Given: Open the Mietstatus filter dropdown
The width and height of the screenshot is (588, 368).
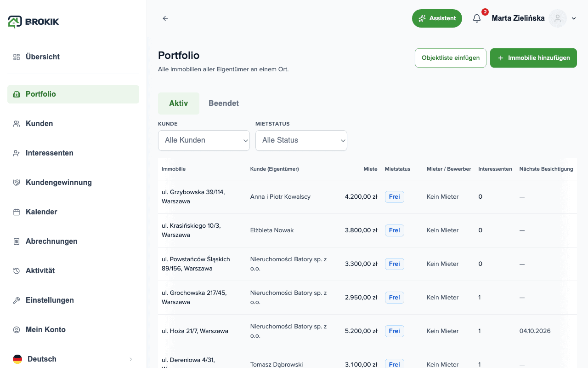Looking at the screenshot, I should [301, 140].
